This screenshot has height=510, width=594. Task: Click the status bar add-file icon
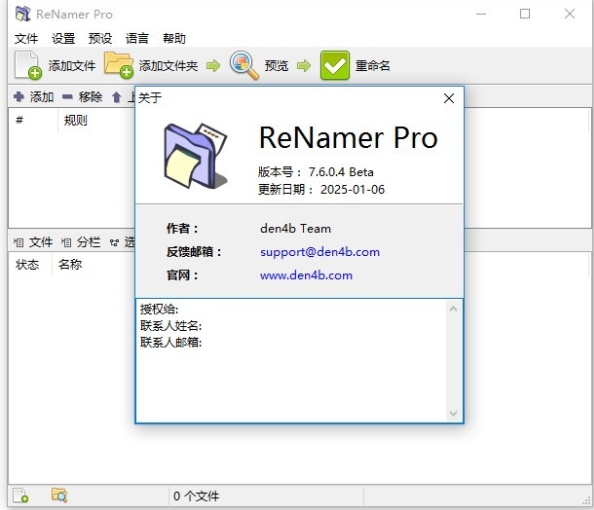click(x=21, y=496)
